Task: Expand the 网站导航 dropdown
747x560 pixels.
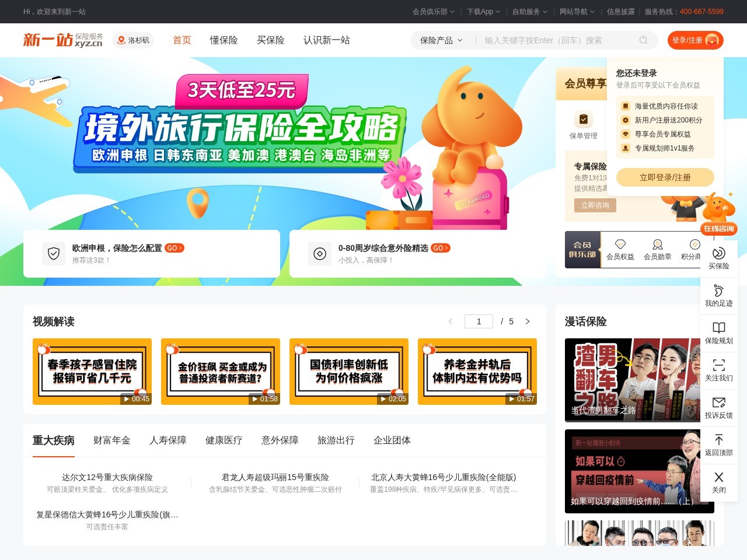Action: click(x=577, y=12)
